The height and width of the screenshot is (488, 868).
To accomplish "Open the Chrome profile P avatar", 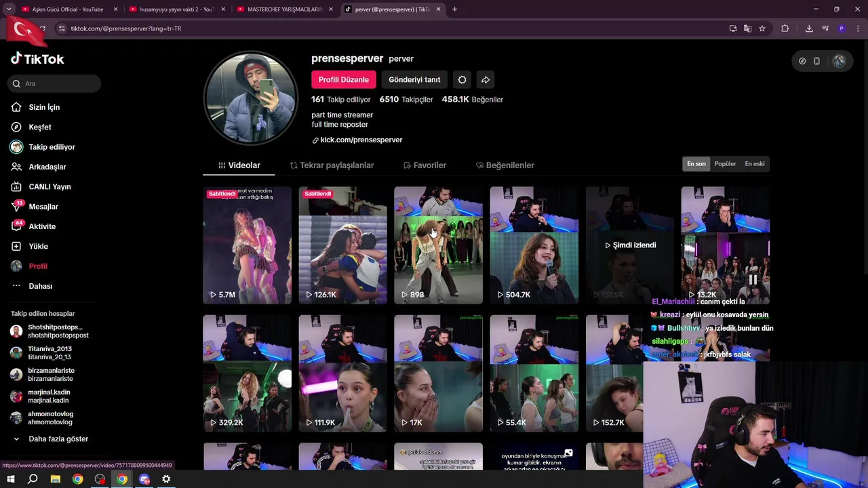I will coord(842,28).
